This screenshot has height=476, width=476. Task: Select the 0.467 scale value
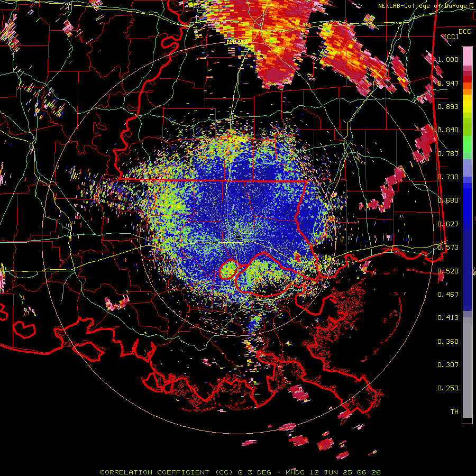pyautogui.click(x=448, y=294)
